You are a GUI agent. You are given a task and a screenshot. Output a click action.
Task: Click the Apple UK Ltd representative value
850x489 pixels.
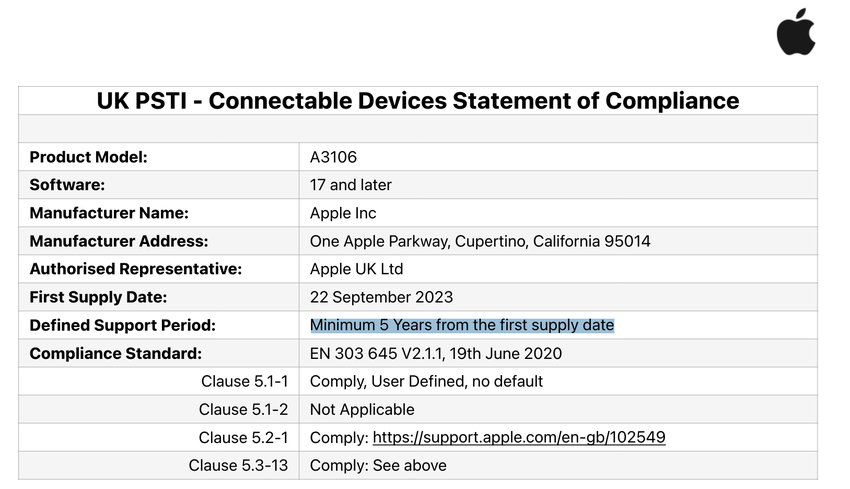pos(356,269)
